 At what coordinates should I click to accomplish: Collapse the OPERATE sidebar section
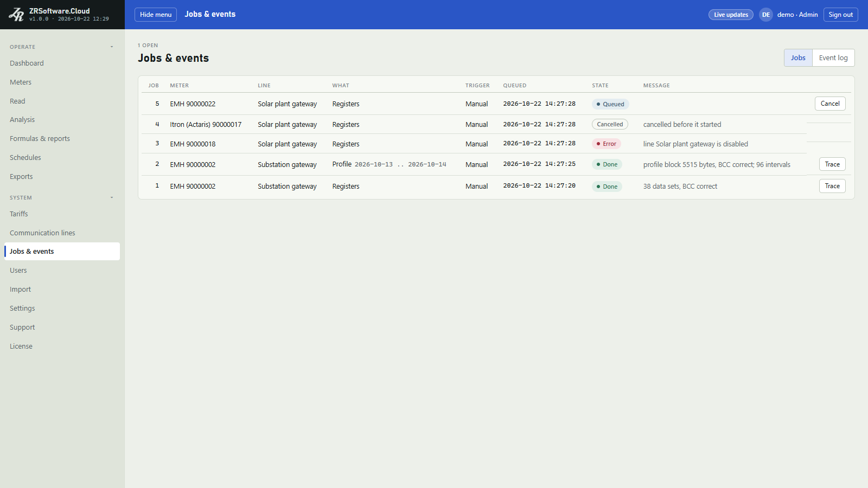[62, 47]
